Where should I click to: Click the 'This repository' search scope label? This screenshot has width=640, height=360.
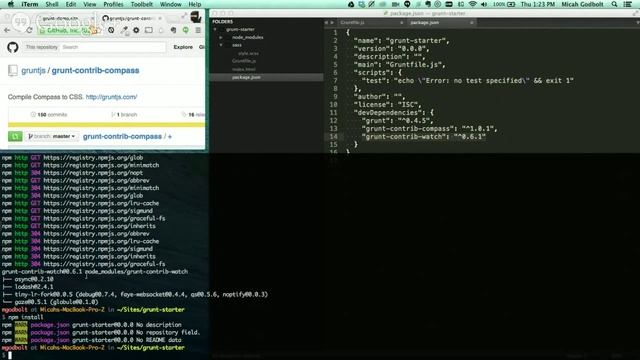point(41,47)
